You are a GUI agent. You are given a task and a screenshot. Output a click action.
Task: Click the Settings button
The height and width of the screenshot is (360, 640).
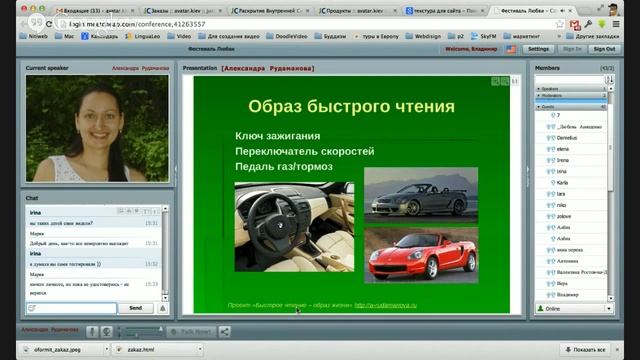coord(538,49)
